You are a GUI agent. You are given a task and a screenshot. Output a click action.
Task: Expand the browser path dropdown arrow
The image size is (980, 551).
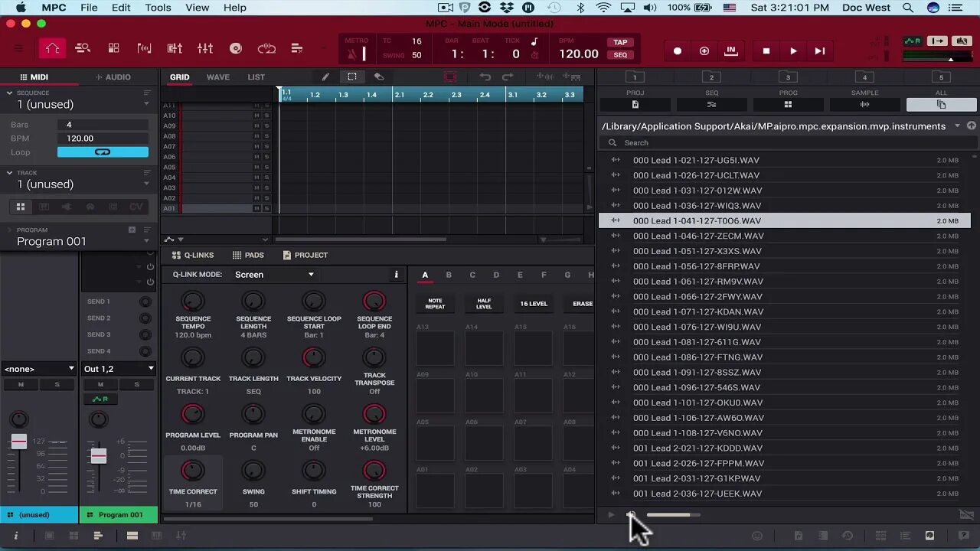point(957,126)
